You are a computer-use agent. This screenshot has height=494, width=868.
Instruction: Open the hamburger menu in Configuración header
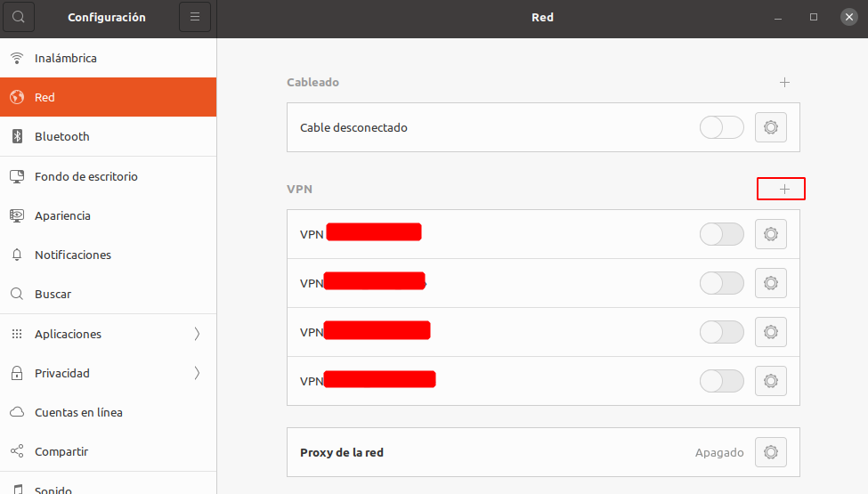[x=195, y=17]
